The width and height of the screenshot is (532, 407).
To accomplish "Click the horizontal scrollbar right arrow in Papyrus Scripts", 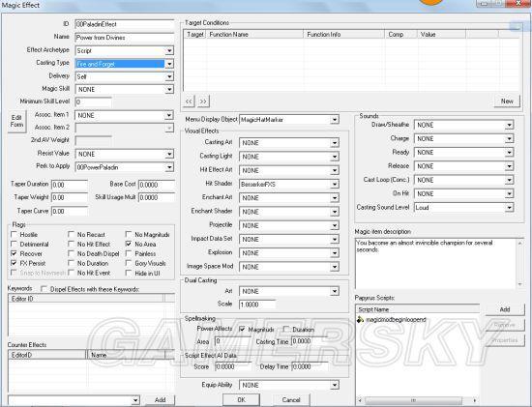I will click(x=475, y=400).
